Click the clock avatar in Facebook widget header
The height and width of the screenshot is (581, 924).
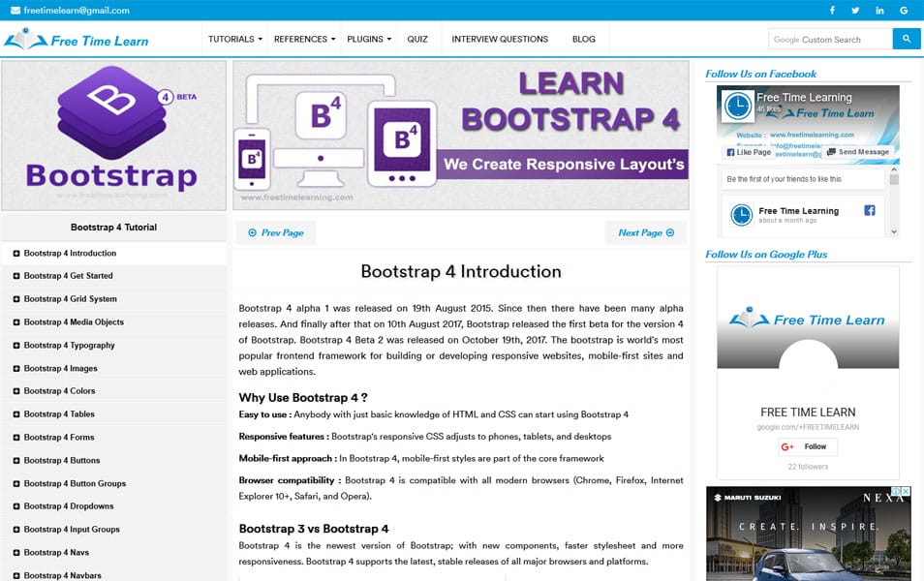click(x=738, y=107)
